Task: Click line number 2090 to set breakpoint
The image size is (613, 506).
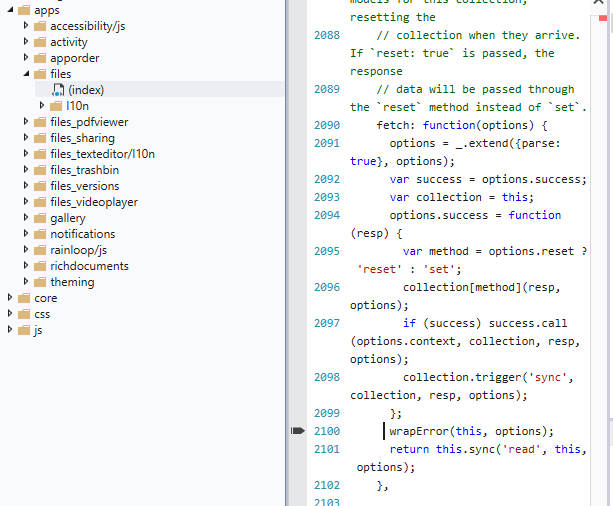Action: click(x=327, y=125)
